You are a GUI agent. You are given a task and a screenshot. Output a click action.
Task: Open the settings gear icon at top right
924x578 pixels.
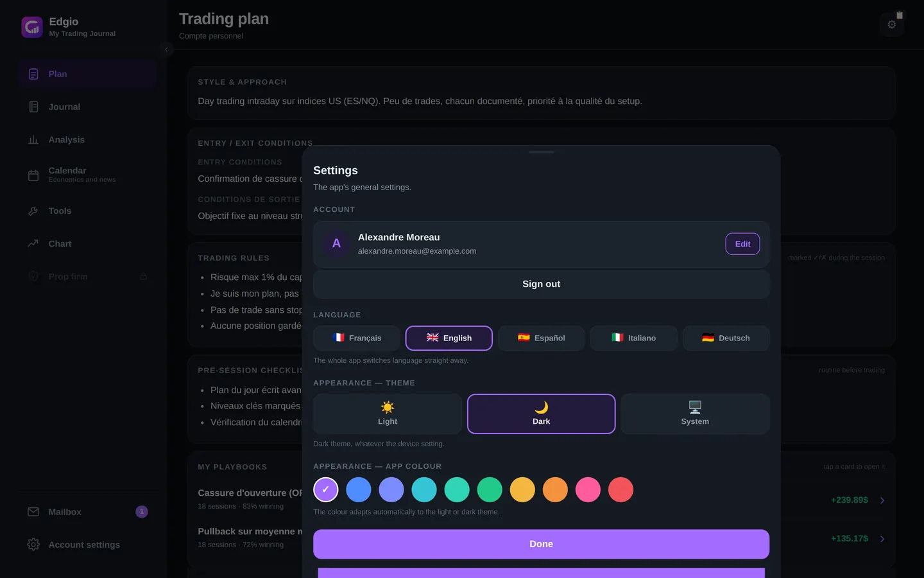[x=892, y=24]
